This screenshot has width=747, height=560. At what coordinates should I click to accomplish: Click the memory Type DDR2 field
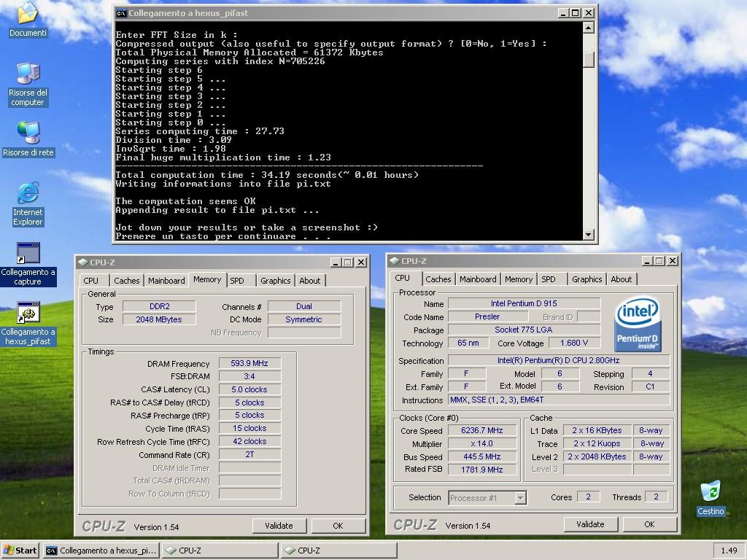coord(159,306)
